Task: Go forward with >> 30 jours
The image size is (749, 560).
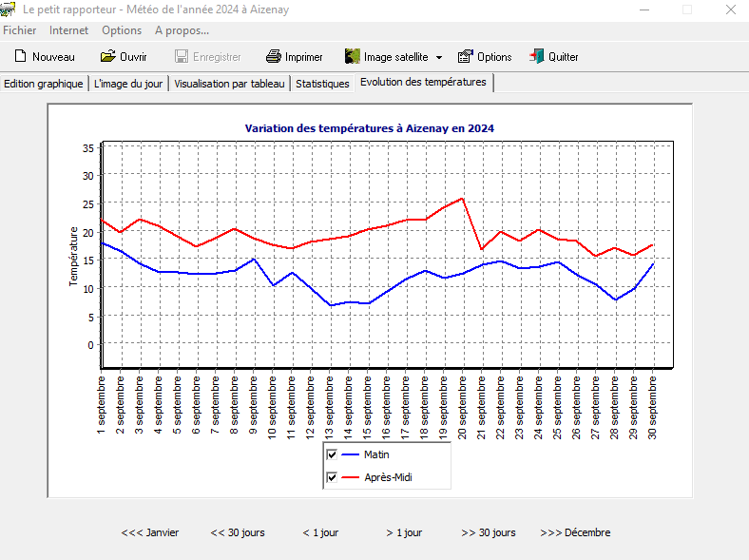Action: tap(488, 532)
